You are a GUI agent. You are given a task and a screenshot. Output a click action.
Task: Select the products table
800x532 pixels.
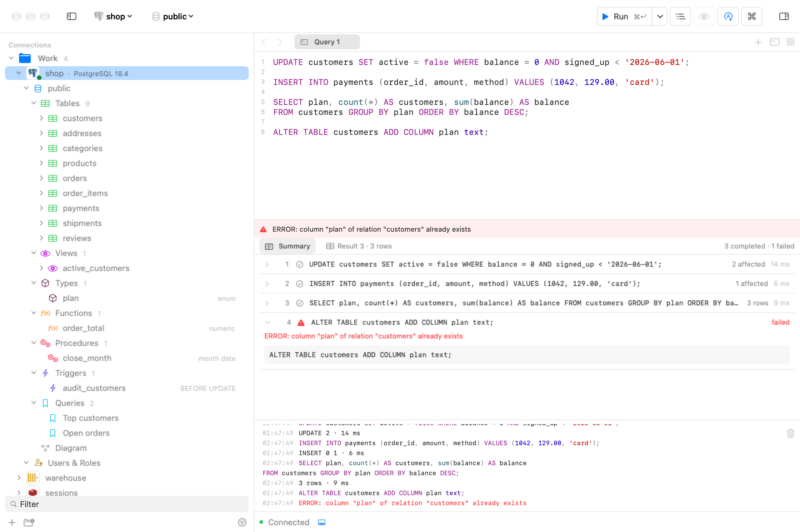(x=79, y=163)
